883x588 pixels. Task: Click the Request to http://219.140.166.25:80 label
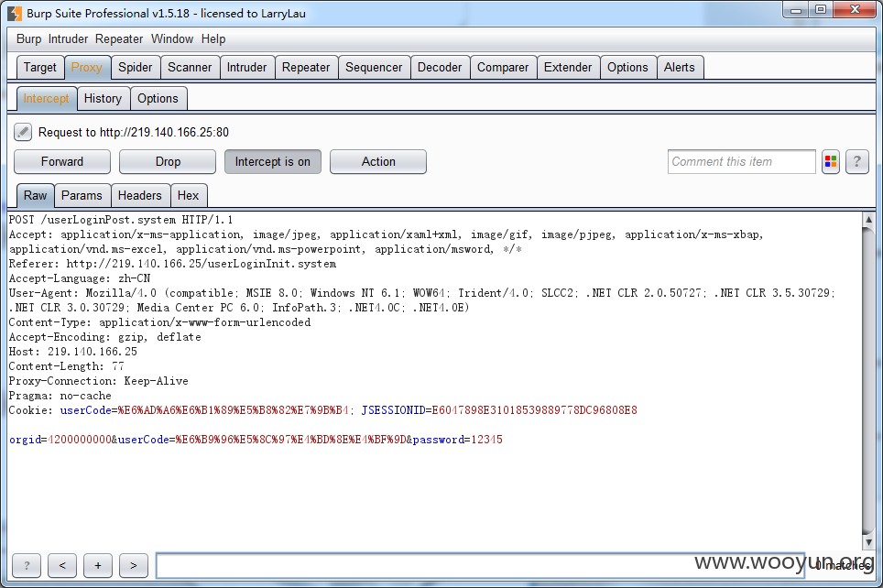click(x=134, y=133)
